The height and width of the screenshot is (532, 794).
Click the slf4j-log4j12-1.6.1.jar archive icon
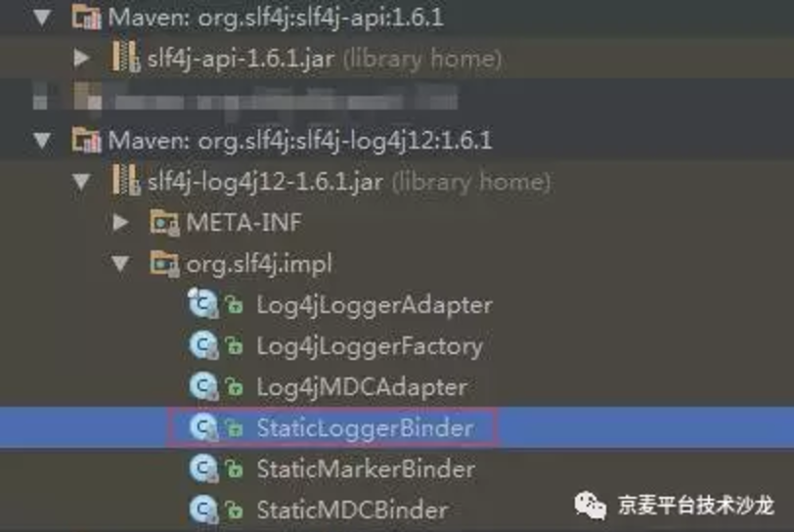[125, 180]
